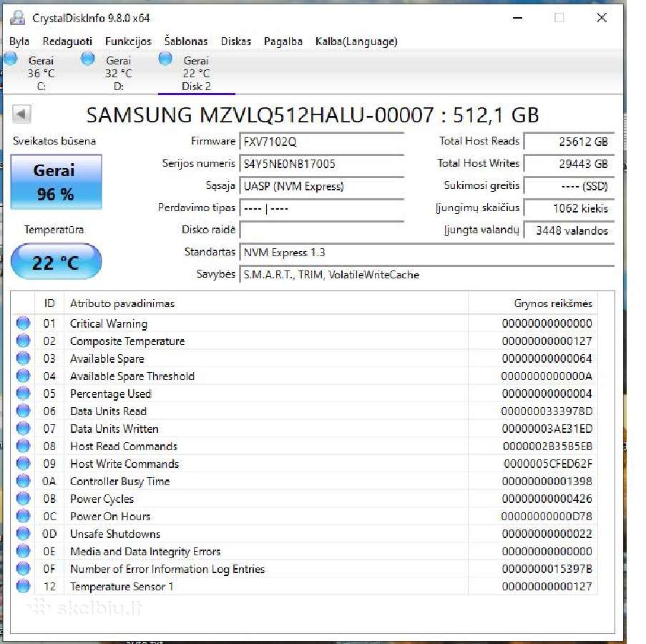Open the Diskas menu

[235, 42]
